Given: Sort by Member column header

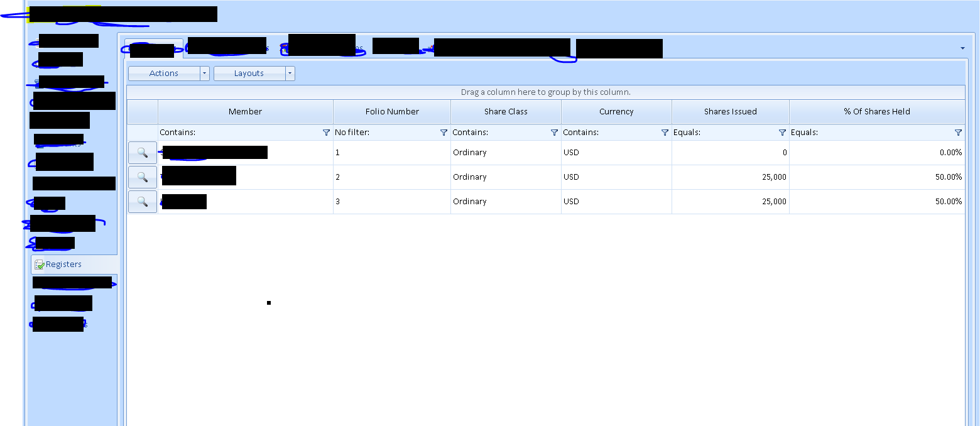Looking at the screenshot, I should coord(245,112).
